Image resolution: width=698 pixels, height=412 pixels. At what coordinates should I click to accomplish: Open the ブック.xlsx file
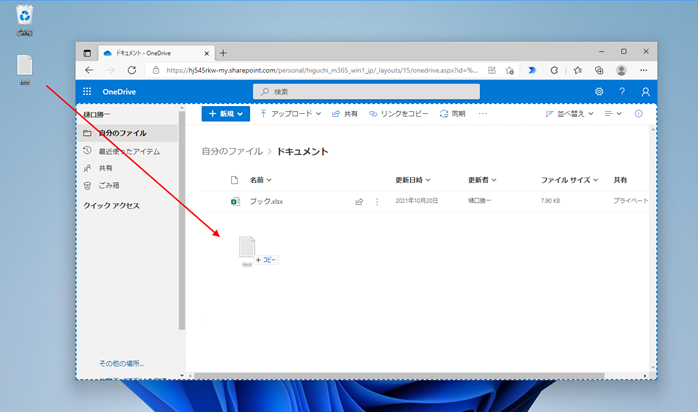tap(266, 201)
